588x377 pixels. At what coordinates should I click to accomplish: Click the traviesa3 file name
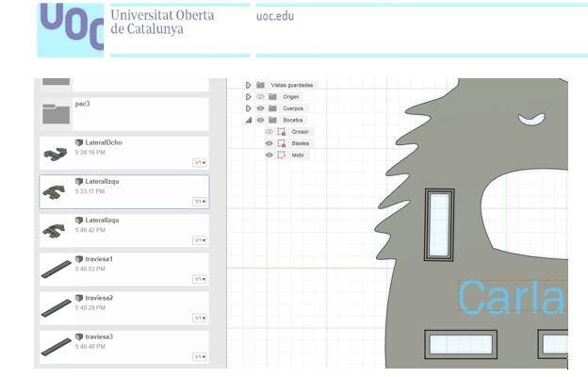[x=99, y=336]
